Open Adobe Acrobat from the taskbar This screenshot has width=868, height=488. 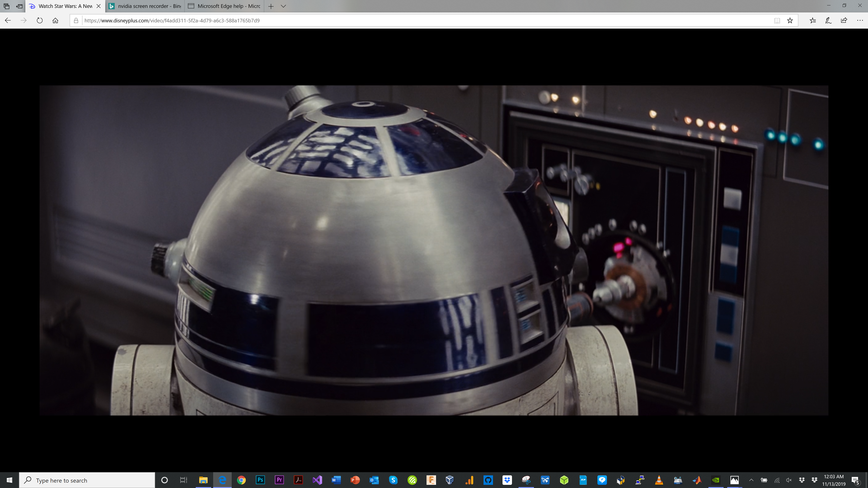point(298,480)
